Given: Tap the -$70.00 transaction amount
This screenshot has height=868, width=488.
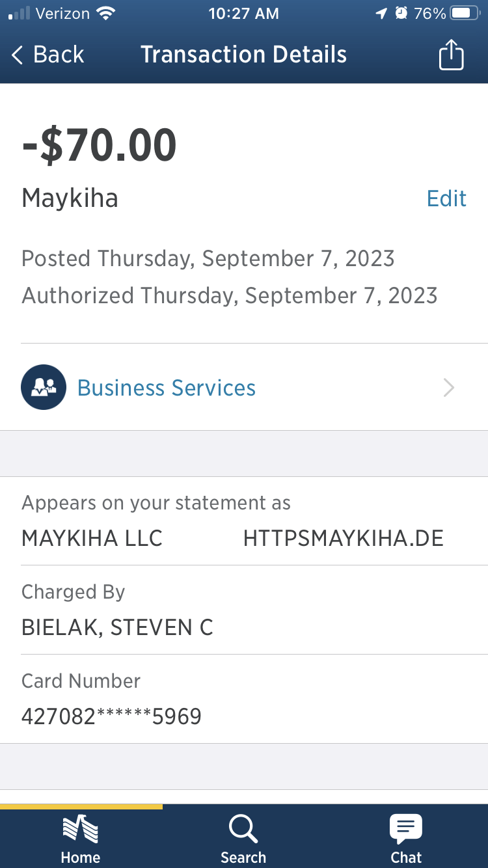Looking at the screenshot, I should point(99,145).
